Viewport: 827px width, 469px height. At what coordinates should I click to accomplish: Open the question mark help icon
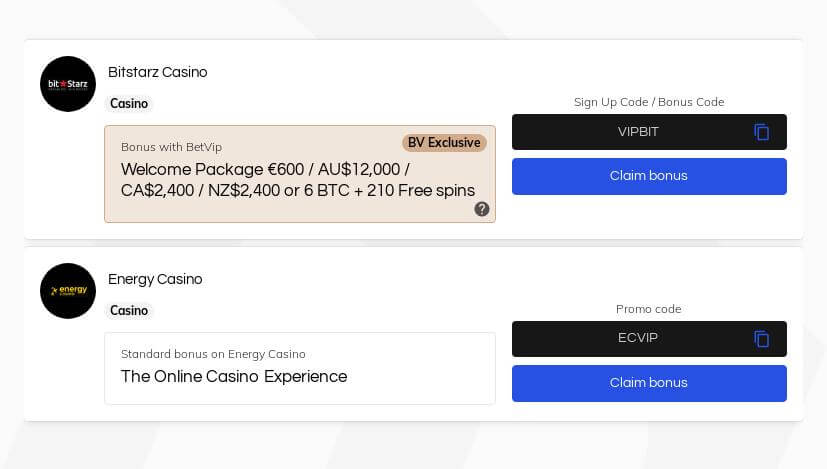pyautogui.click(x=482, y=209)
